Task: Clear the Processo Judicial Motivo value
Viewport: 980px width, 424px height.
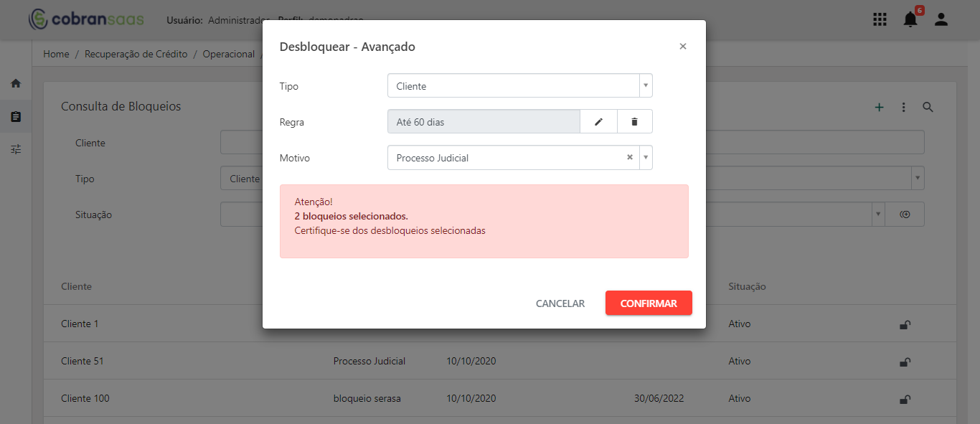Action: (x=630, y=158)
